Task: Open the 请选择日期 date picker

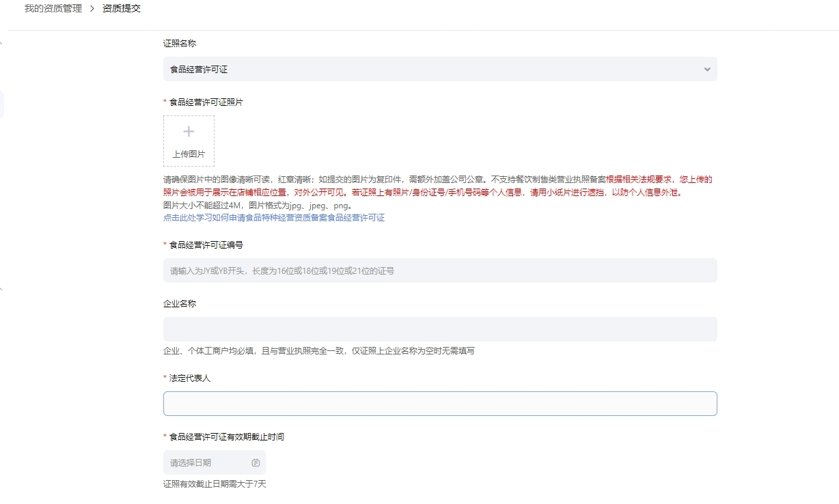Action: pos(205,462)
